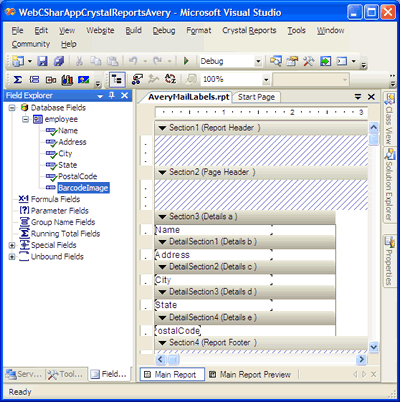Click Name field object in report design
The width and height of the screenshot is (400, 402).
pyautogui.click(x=213, y=230)
